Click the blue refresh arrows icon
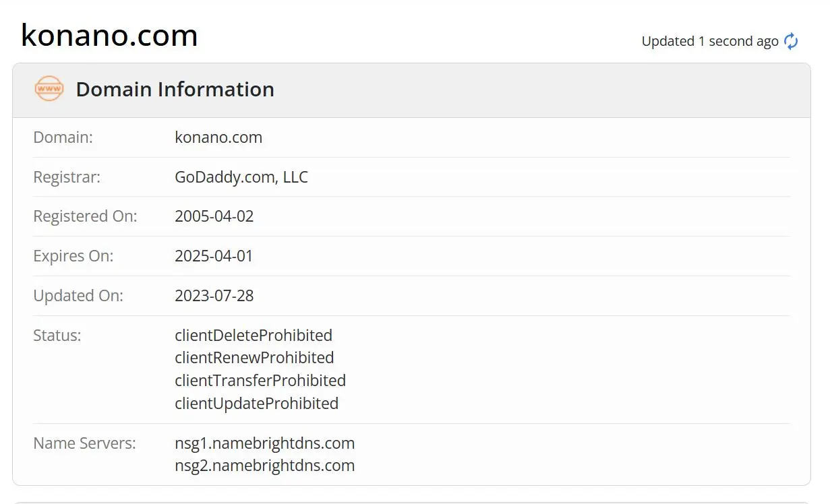The image size is (830, 504). [791, 41]
